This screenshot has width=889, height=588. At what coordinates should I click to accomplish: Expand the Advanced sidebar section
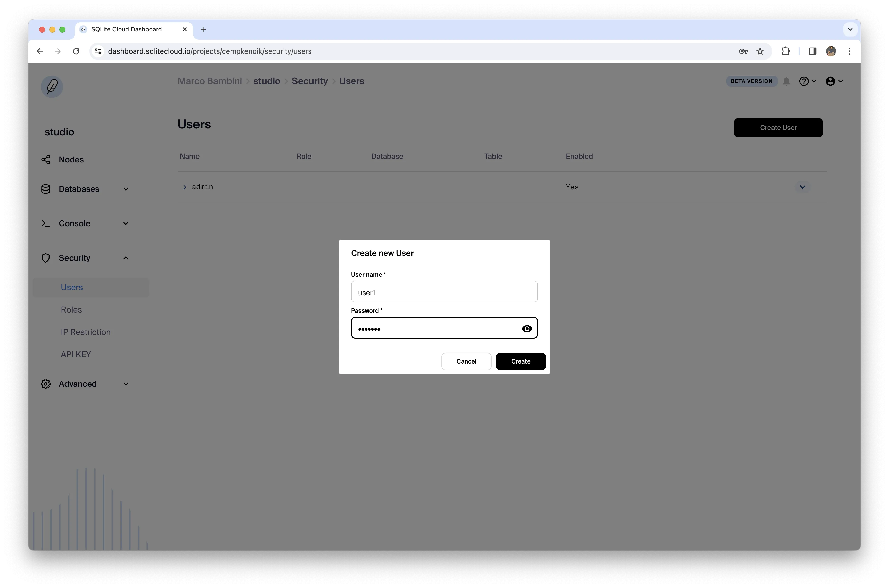[x=126, y=384]
